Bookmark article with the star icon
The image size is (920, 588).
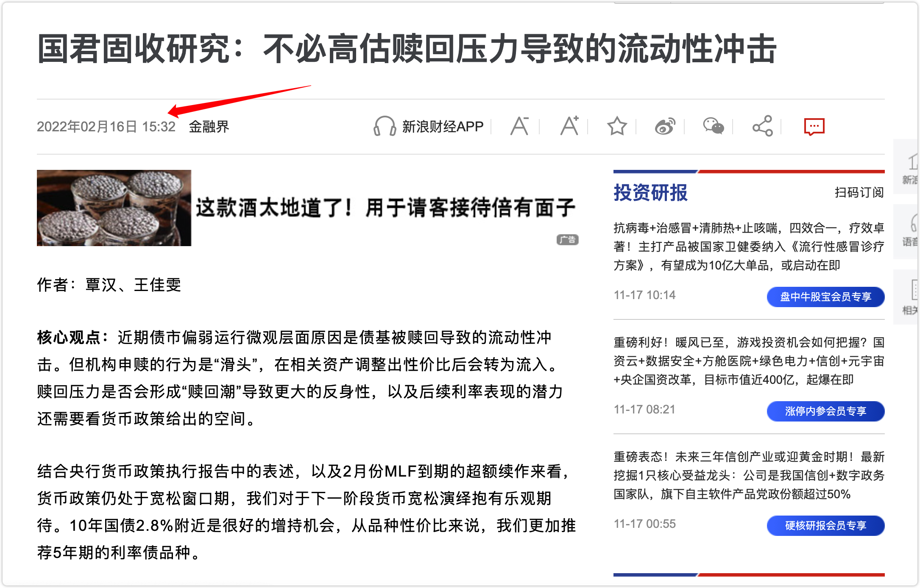(617, 126)
